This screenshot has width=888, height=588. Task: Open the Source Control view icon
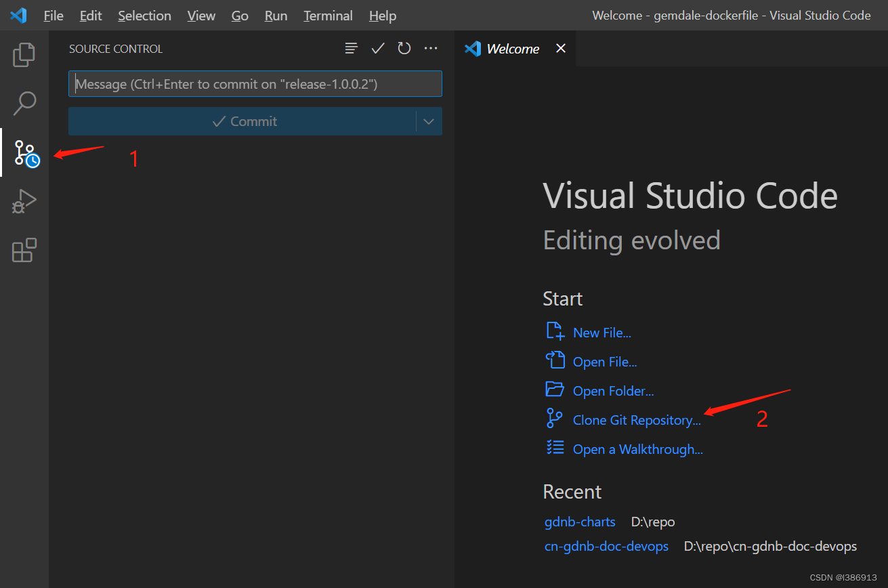pos(26,153)
